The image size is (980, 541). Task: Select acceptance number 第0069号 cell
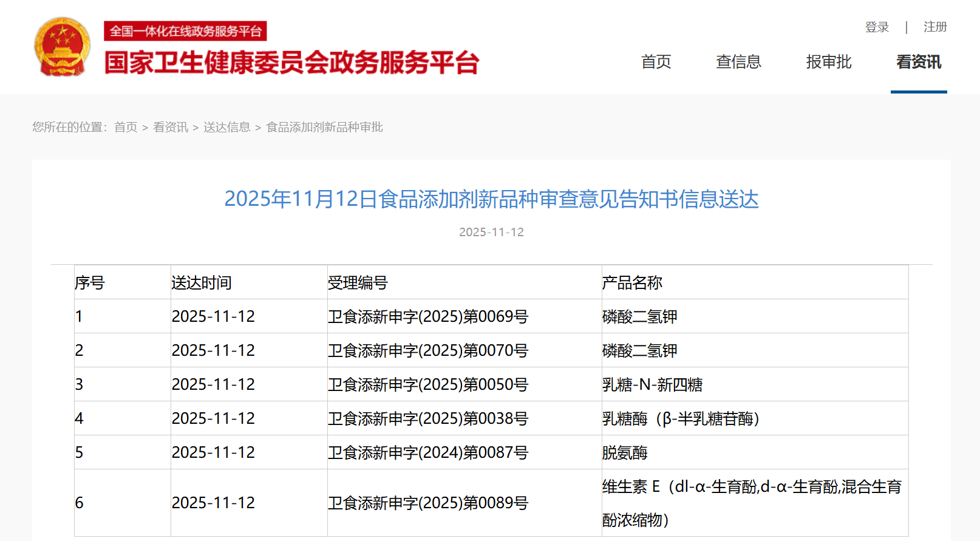tap(428, 317)
